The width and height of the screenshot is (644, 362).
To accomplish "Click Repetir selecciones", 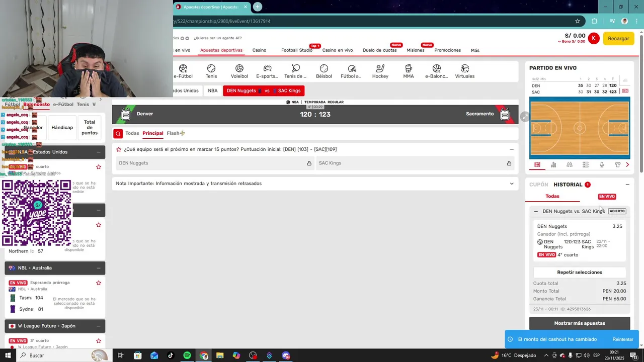I will (x=580, y=273).
